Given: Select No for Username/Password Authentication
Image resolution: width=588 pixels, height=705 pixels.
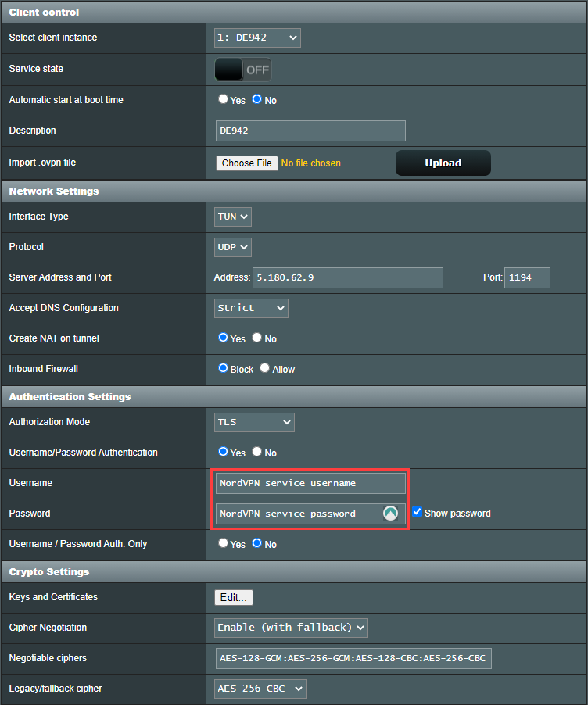Looking at the screenshot, I should pos(256,453).
